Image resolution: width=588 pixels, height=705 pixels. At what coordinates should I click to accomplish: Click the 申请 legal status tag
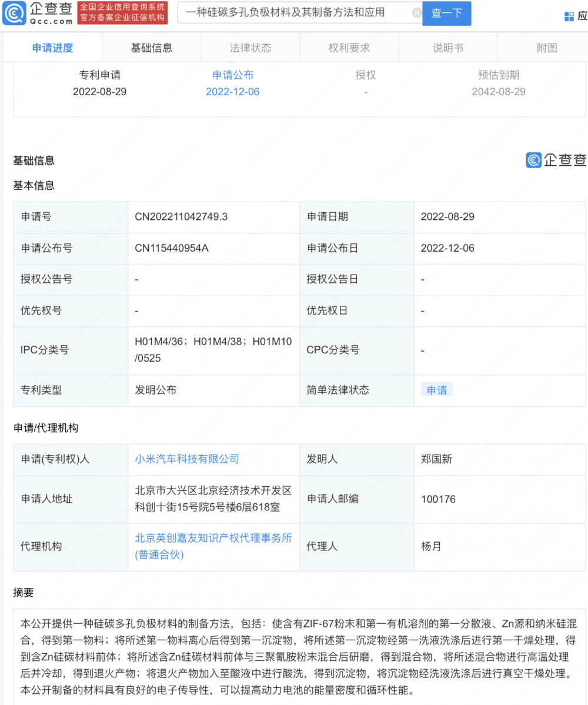[436, 390]
